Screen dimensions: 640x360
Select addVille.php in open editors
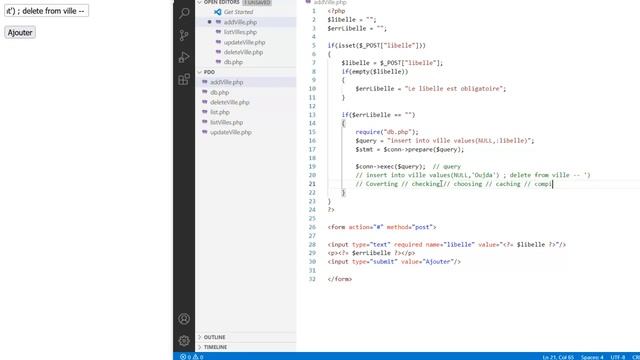[240, 22]
